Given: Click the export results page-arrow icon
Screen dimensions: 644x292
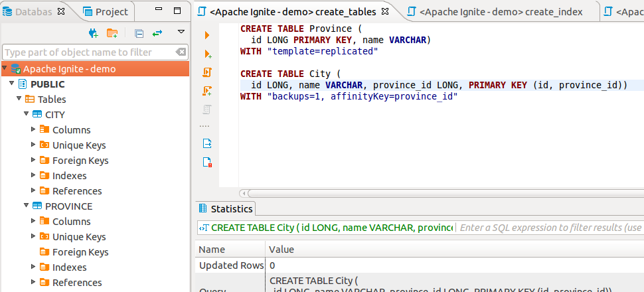Looking at the screenshot, I should coord(207,143).
